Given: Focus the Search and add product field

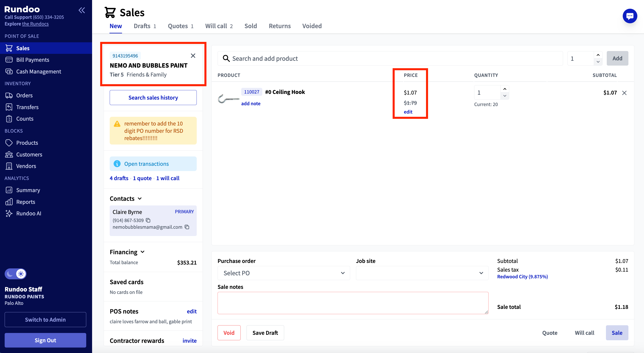Looking at the screenshot, I should pyautogui.click(x=390, y=58).
